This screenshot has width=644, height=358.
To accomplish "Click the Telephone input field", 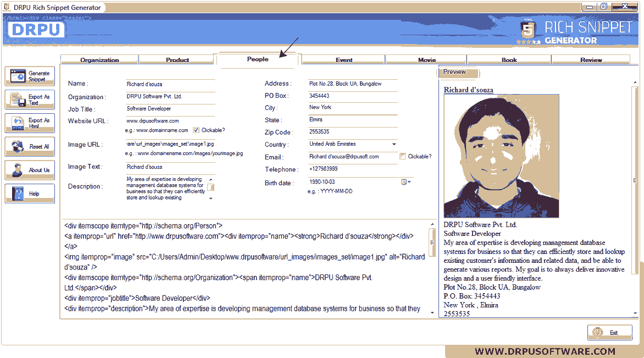I will [x=352, y=169].
